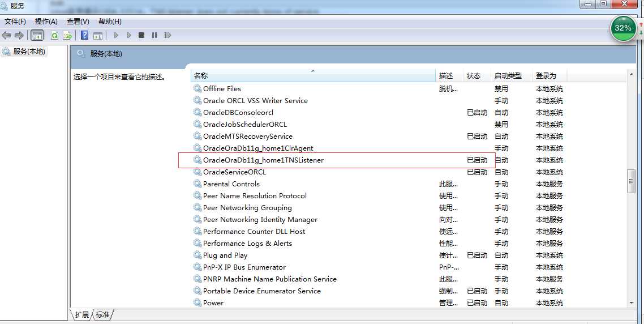Open the 文件(F) menu
The width and height of the screenshot is (644, 324).
tap(15, 22)
